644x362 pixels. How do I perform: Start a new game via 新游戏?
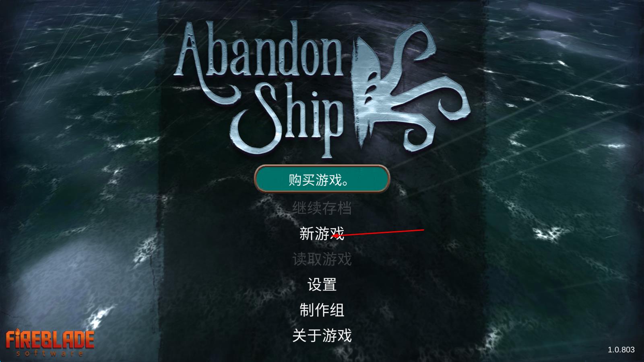(x=322, y=233)
